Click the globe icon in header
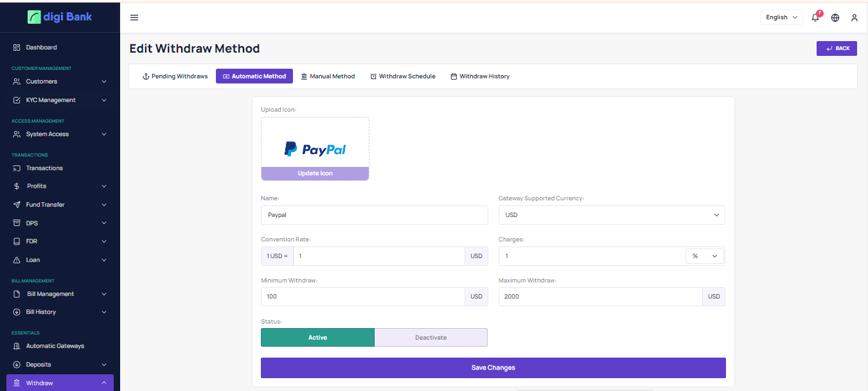 point(835,18)
